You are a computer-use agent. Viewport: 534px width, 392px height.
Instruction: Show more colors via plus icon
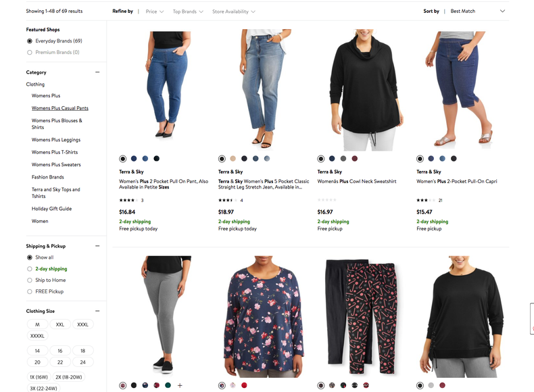pyautogui.click(x=180, y=385)
